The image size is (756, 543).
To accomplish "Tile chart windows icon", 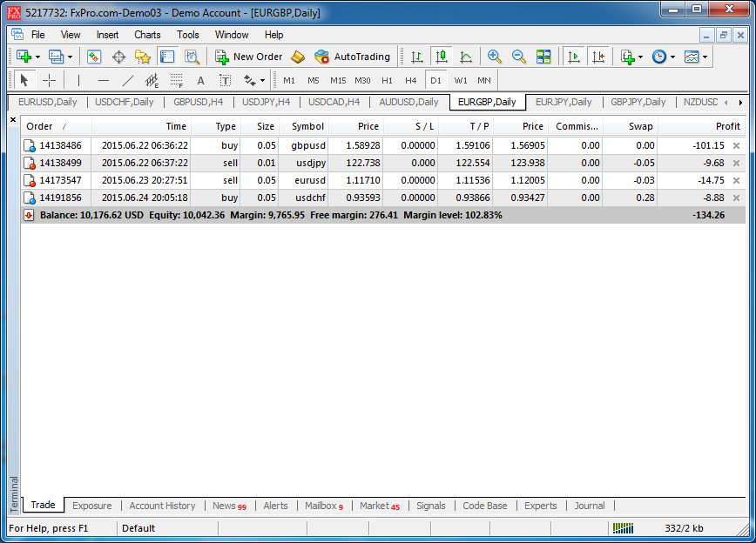I will pos(543,57).
